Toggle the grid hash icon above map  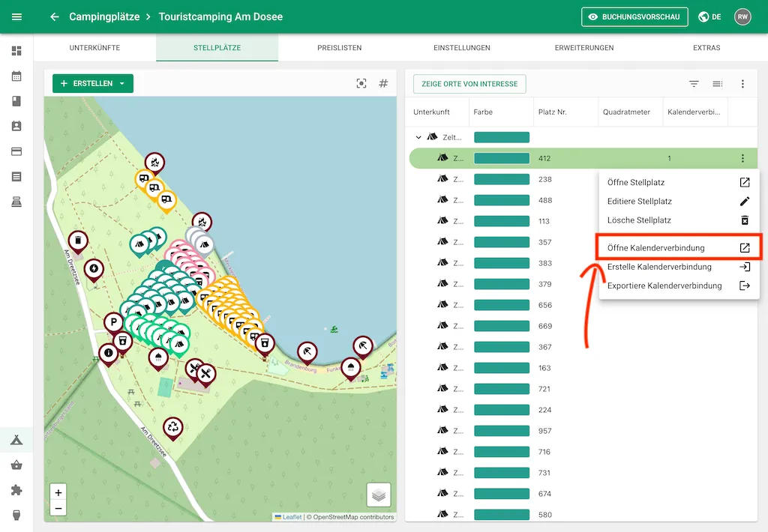[x=383, y=83]
